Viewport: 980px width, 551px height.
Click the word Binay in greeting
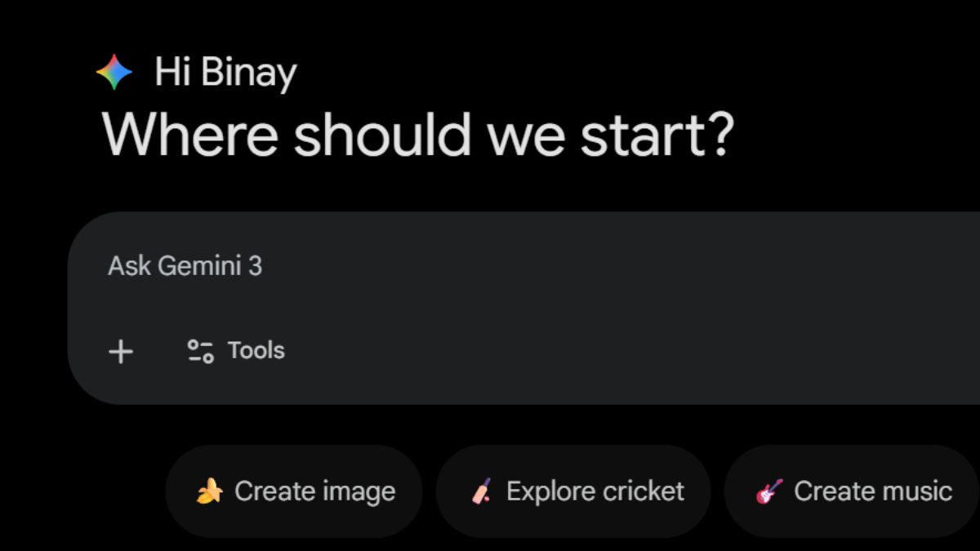point(248,73)
